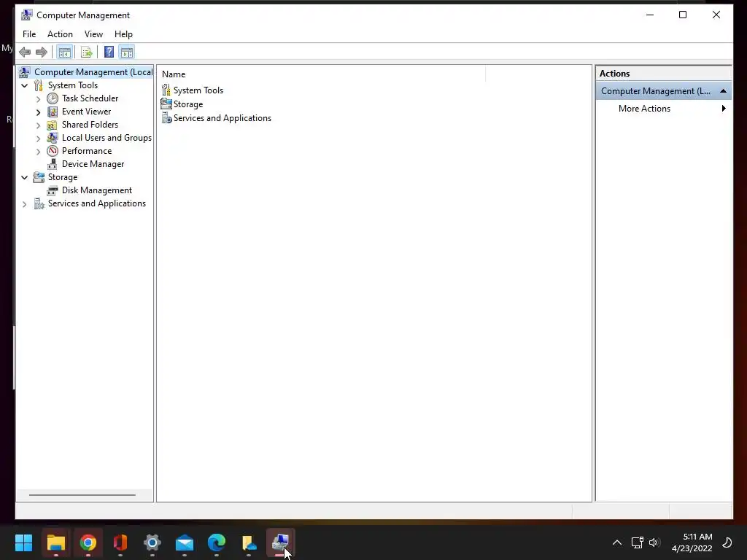Image resolution: width=747 pixels, height=560 pixels.
Task: Click the Performance icon in tree
Action: pyautogui.click(x=53, y=151)
